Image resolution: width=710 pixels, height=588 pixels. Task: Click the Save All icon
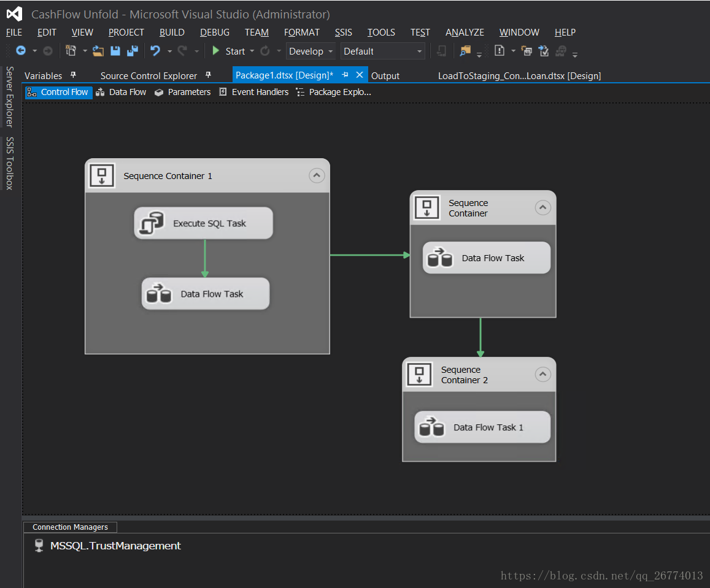click(x=133, y=51)
